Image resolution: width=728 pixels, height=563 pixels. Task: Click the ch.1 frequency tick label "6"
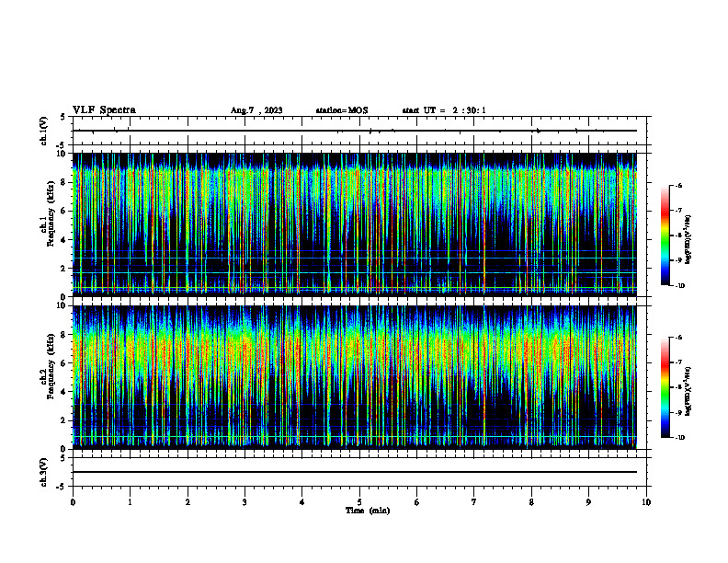(x=64, y=212)
